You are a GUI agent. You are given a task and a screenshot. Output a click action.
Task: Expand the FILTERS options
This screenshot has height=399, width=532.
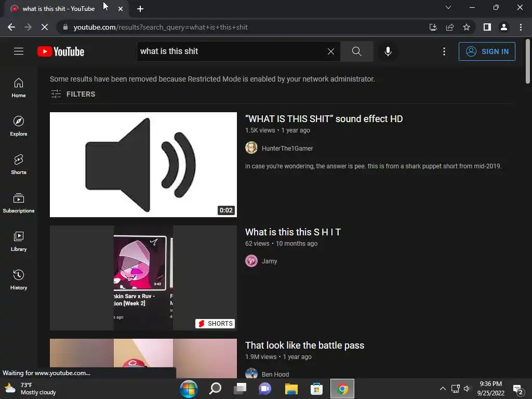tap(73, 94)
